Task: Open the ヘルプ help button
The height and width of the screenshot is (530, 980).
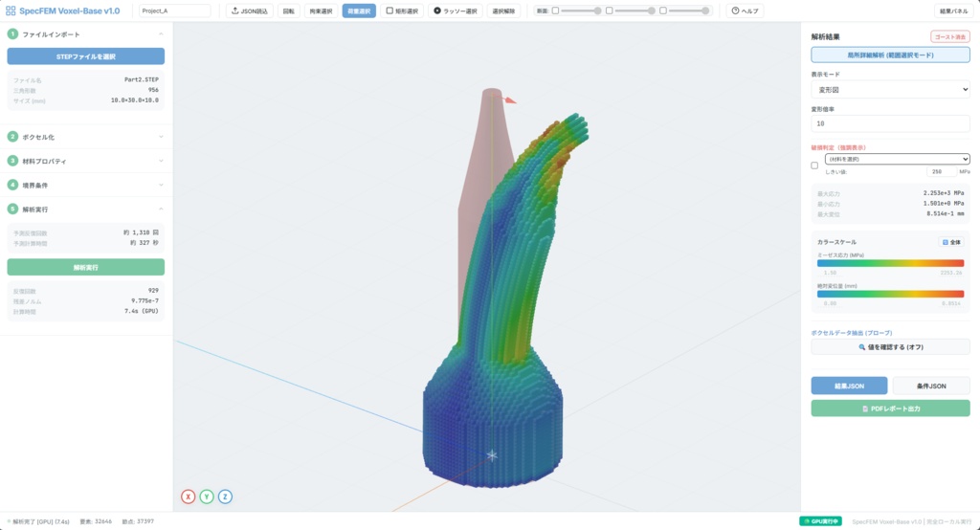Action: [745, 11]
